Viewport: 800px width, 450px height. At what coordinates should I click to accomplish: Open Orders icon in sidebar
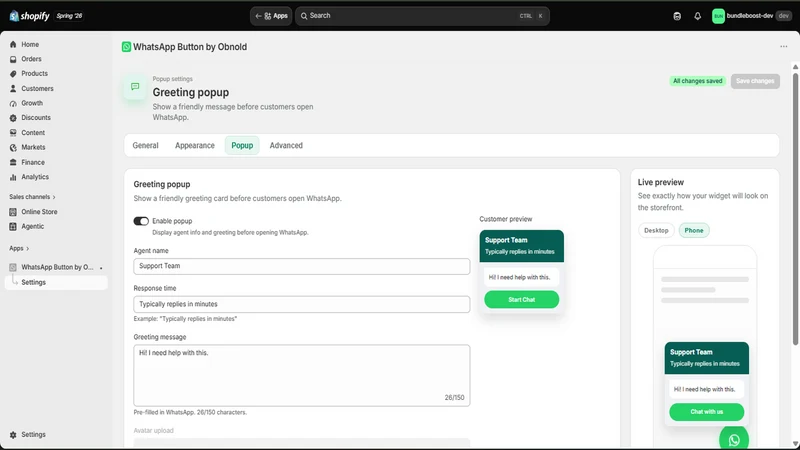click(x=13, y=59)
